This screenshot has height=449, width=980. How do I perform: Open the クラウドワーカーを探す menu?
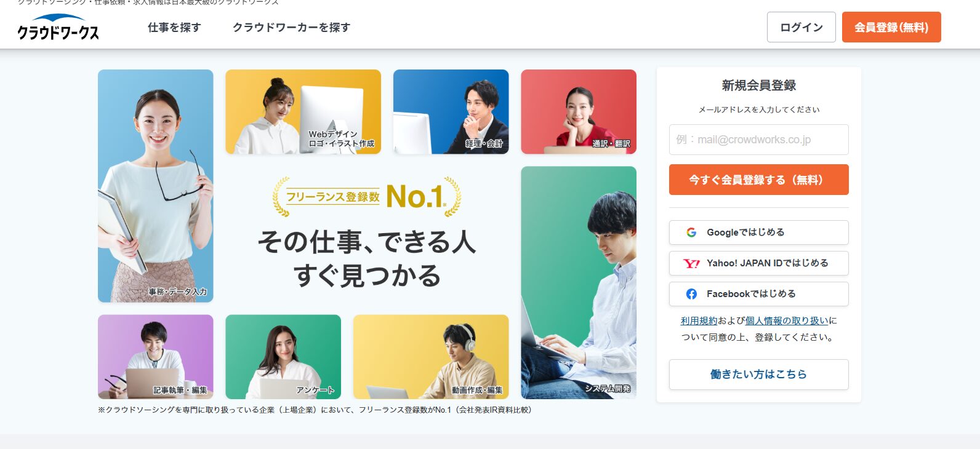(291, 27)
